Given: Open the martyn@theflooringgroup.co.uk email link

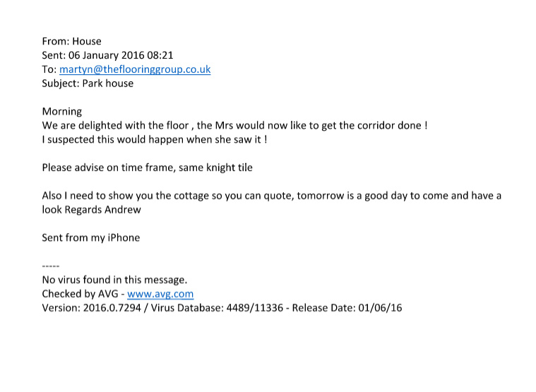Looking at the screenshot, I should tap(135, 69).
